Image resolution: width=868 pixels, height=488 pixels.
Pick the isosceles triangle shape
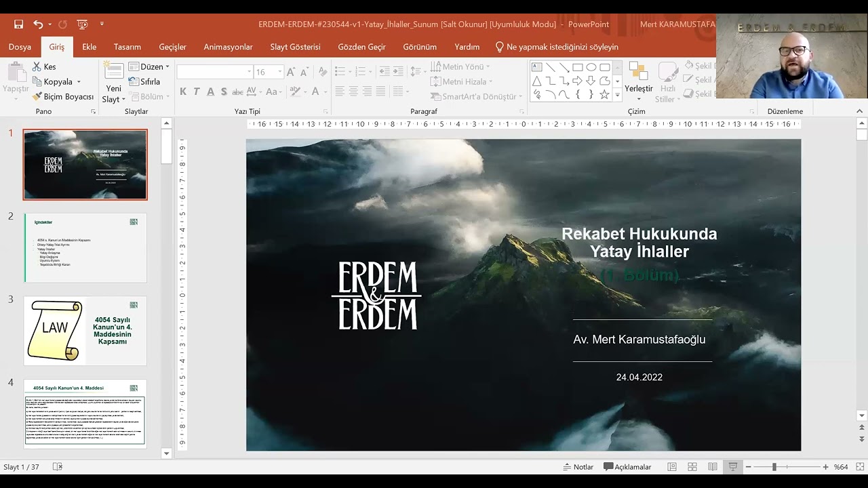click(x=537, y=81)
